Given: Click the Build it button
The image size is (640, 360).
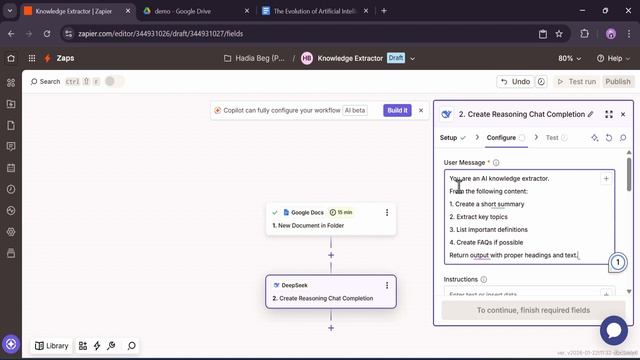Looking at the screenshot, I should (397, 110).
